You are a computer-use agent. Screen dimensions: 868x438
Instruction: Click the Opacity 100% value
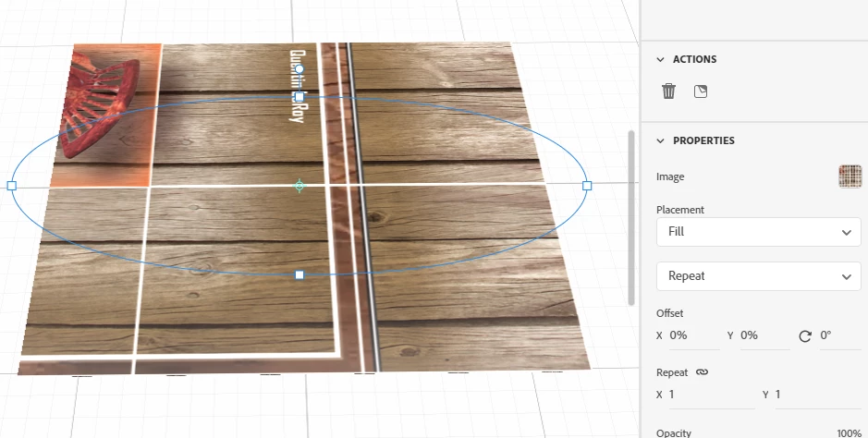point(849,433)
